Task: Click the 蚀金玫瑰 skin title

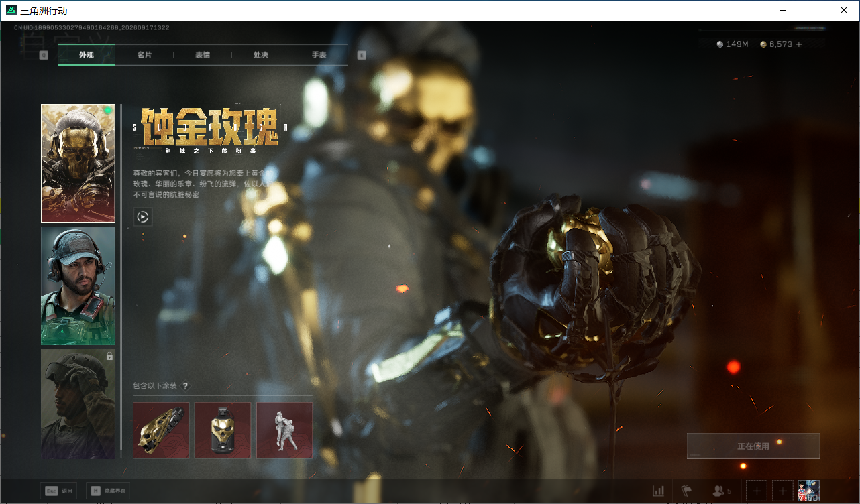Action: (209, 127)
